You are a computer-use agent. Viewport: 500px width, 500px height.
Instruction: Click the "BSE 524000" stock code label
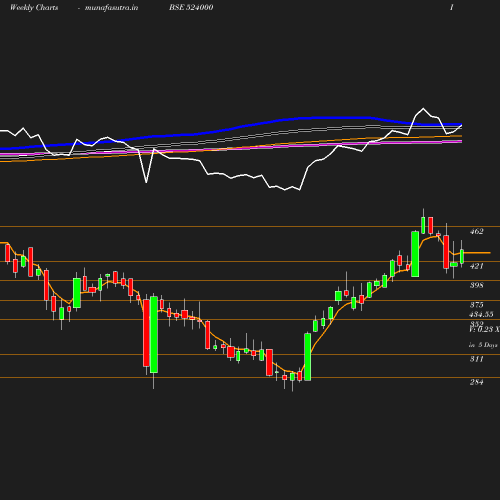click(191, 8)
